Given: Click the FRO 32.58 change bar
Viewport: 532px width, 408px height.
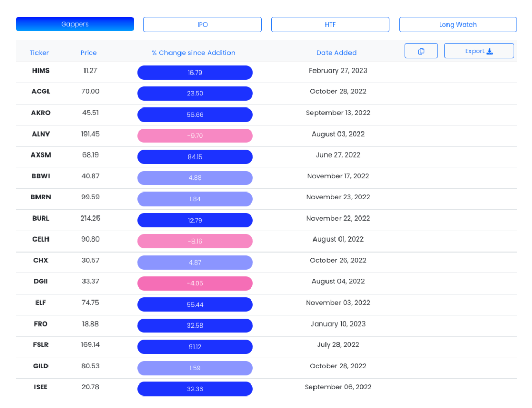Looking at the screenshot, I should 195,326.
